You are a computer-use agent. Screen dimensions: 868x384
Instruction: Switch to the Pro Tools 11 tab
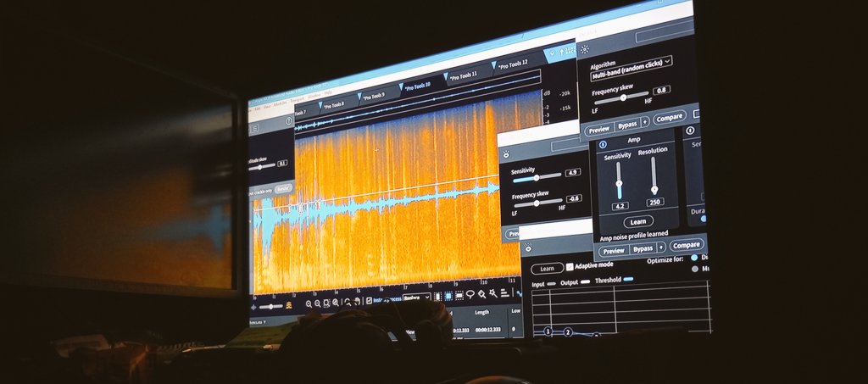pyautogui.click(x=464, y=75)
